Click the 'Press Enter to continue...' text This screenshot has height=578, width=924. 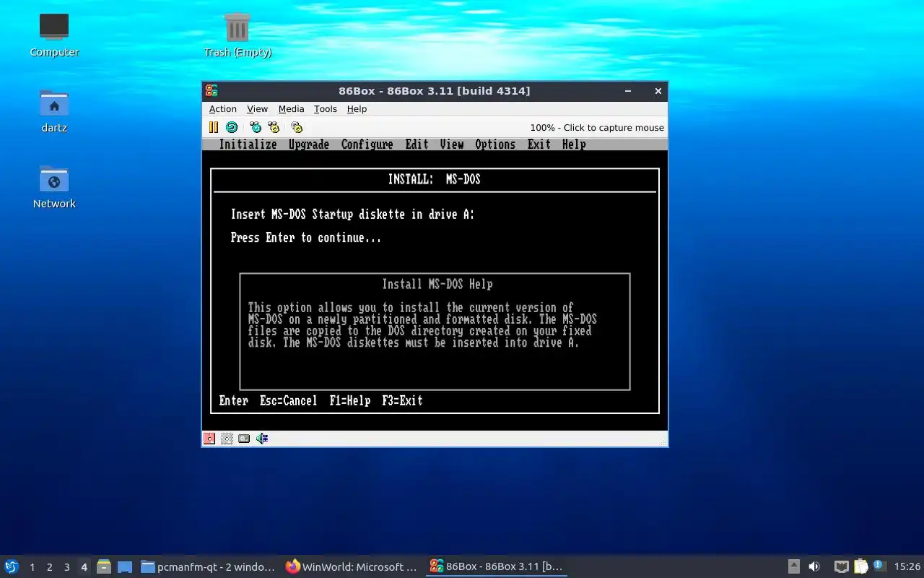click(305, 238)
